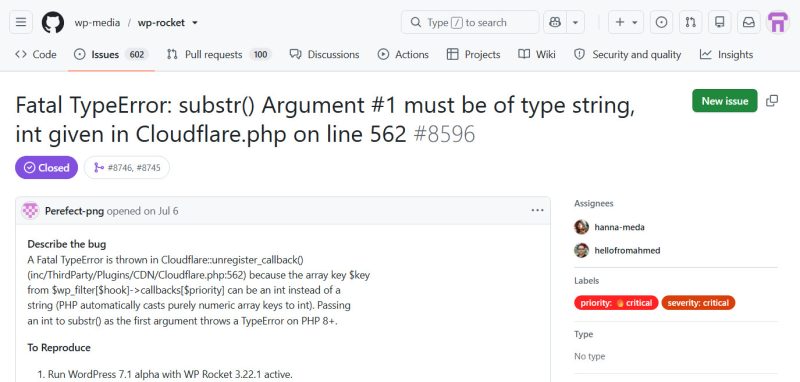Open wp-media organization link
The image size is (800, 382).
[97, 23]
